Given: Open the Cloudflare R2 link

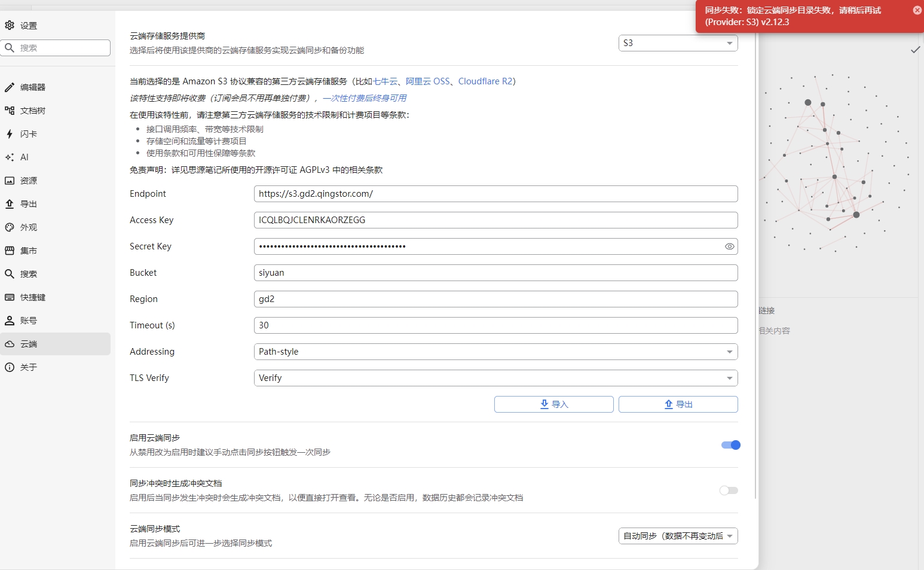Looking at the screenshot, I should [485, 81].
